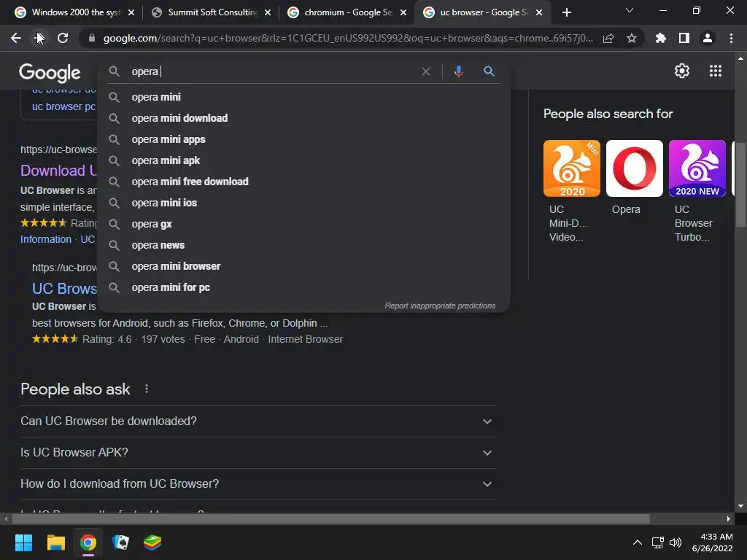Open the Extensions puzzle icon
The image size is (747, 560).
(x=661, y=38)
